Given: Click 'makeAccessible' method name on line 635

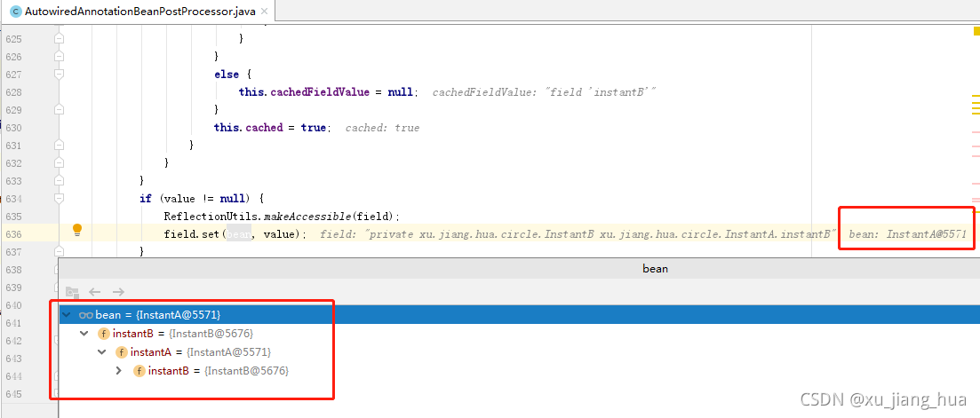Looking at the screenshot, I should (x=307, y=217).
